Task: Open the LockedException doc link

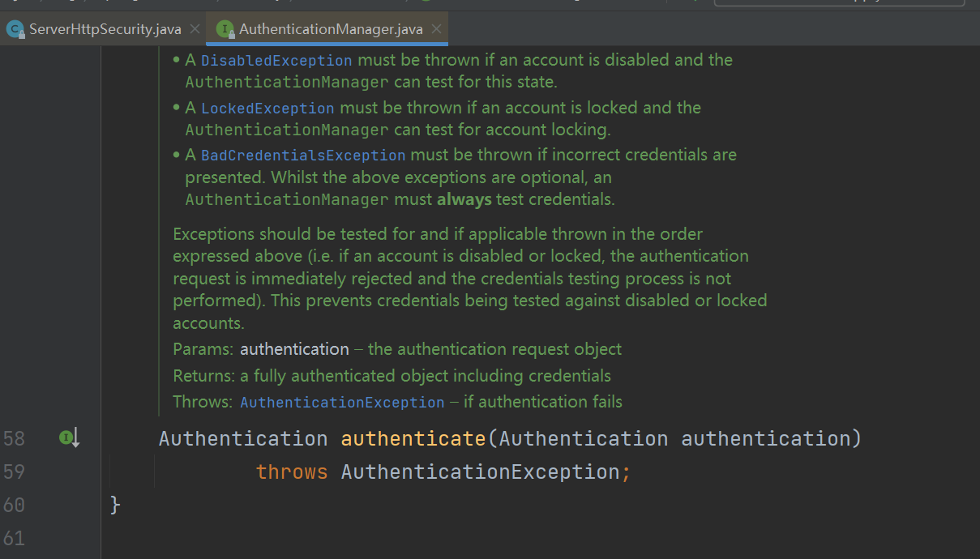Action: coord(267,109)
